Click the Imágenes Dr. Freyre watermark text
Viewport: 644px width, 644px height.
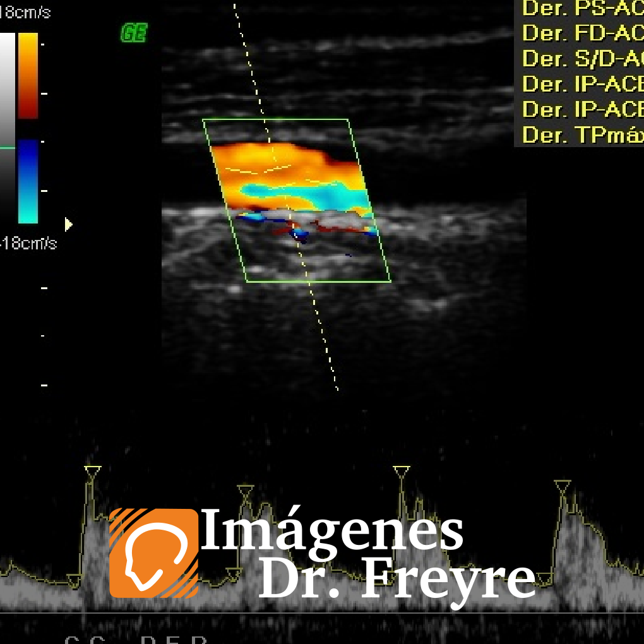pyautogui.click(x=369, y=554)
